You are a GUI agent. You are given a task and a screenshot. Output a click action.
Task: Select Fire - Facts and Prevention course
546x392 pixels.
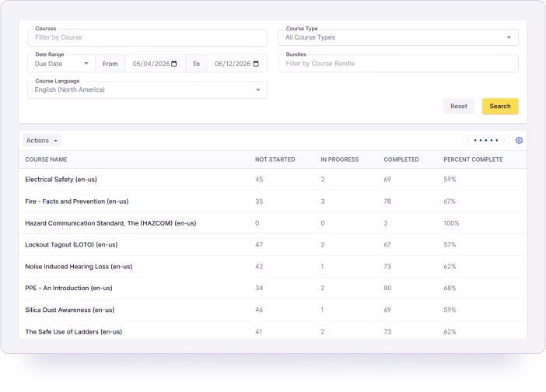tap(76, 201)
